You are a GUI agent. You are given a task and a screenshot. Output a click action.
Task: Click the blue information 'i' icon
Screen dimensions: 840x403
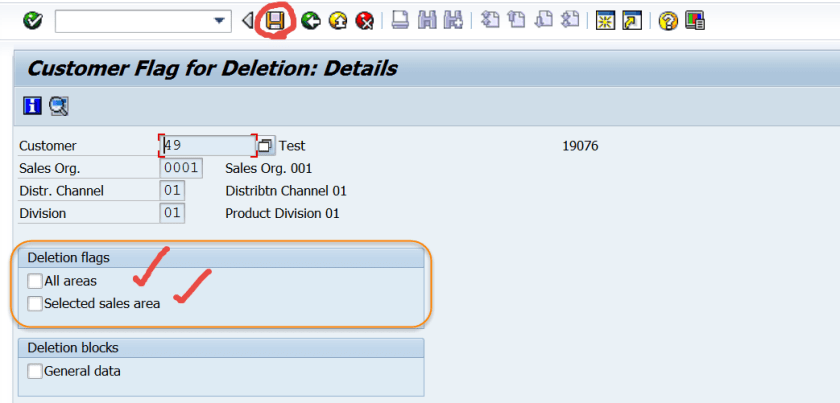(x=33, y=106)
